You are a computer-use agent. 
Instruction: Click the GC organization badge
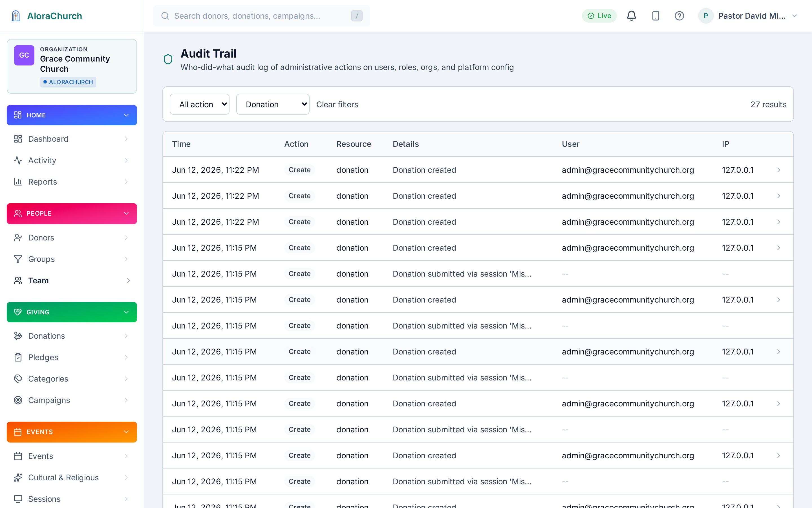(24, 55)
